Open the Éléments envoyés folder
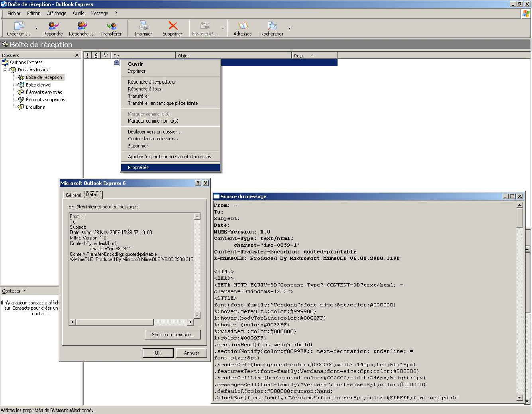 (x=44, y=92)
